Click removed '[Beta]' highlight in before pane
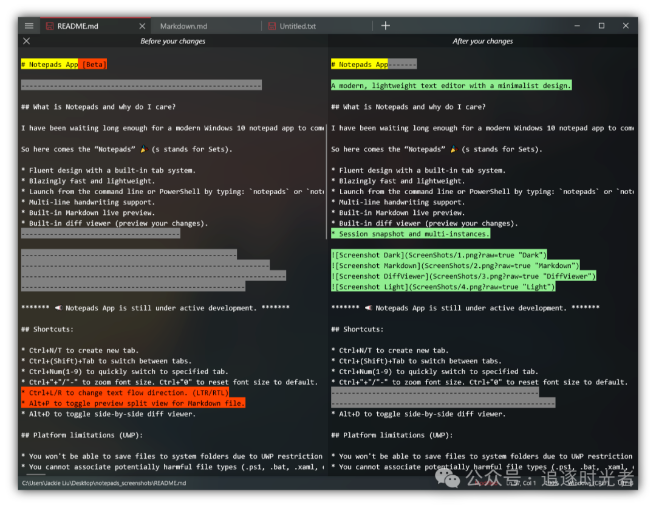650x512 pixels. pos(93,64)
